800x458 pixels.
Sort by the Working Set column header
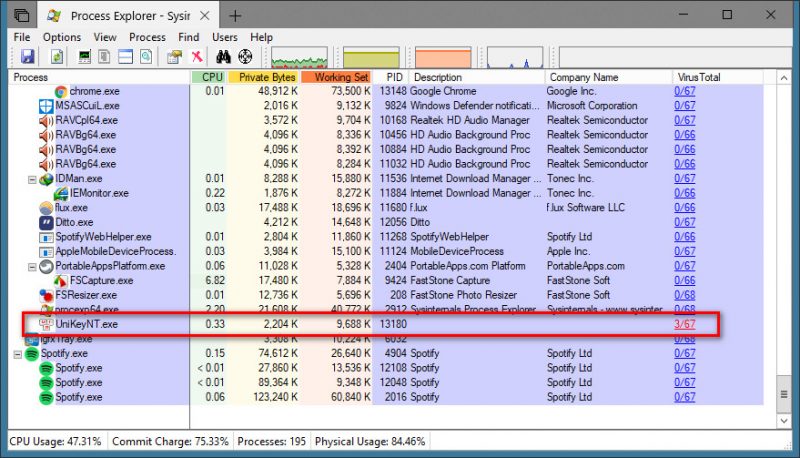click(336, 77)
